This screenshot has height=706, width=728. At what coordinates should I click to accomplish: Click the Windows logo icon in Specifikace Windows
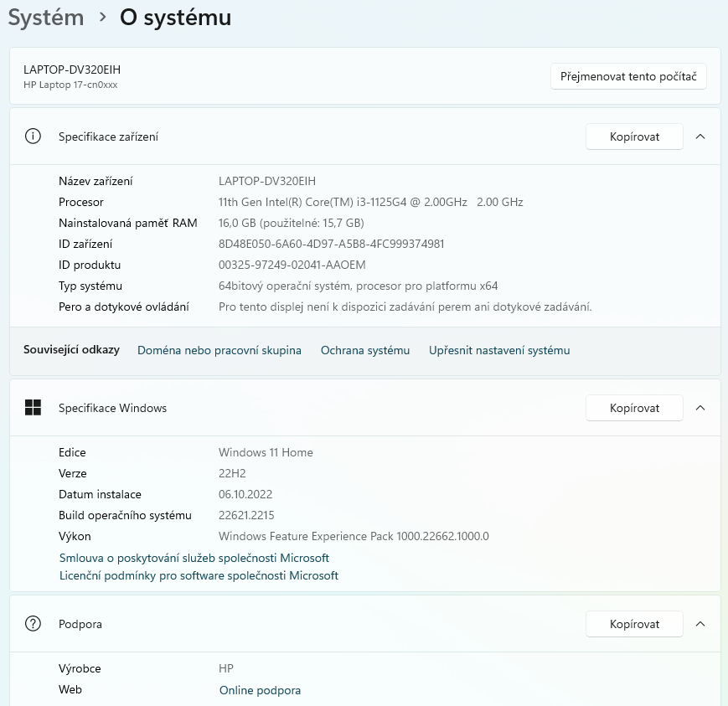coord(34,408)
